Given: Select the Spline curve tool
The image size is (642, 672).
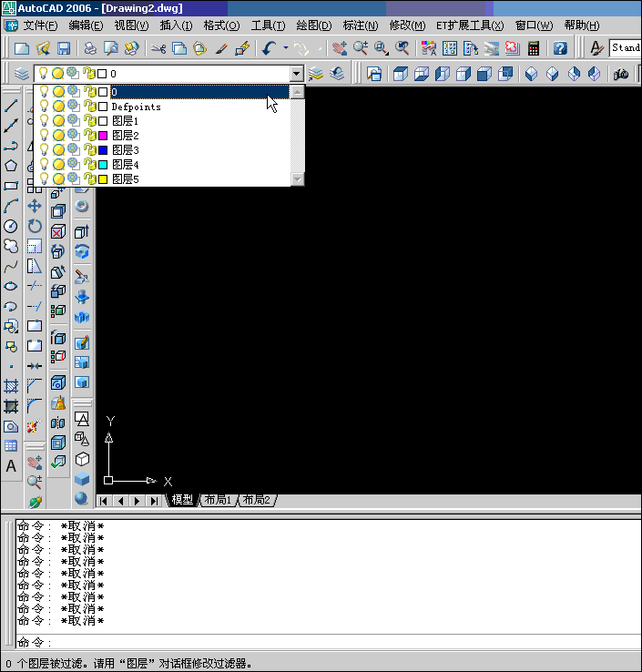Looking at the screenshot, I should pos(11,267).
